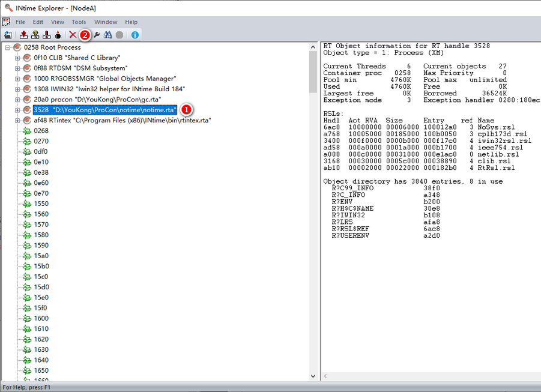
Task: Click the process icon of 0f10 CLIB
Action: 27,58
